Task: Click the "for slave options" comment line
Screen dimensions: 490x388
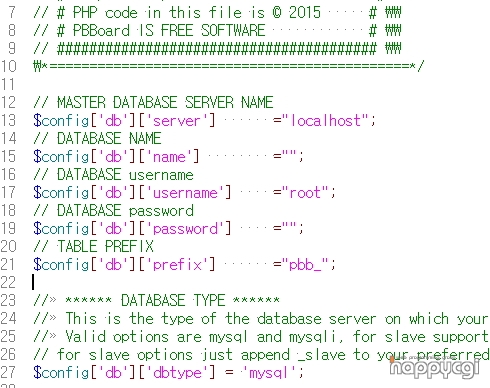Action: 262,355
